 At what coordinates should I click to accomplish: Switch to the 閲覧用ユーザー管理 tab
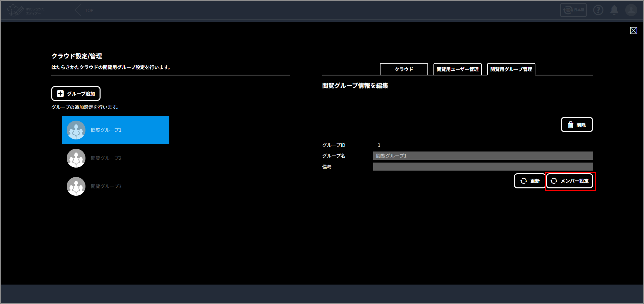(x=458, y=69)
